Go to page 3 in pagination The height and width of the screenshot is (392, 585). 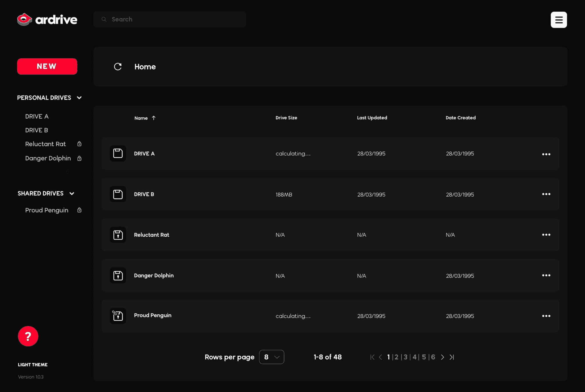(x=405, y=357)
